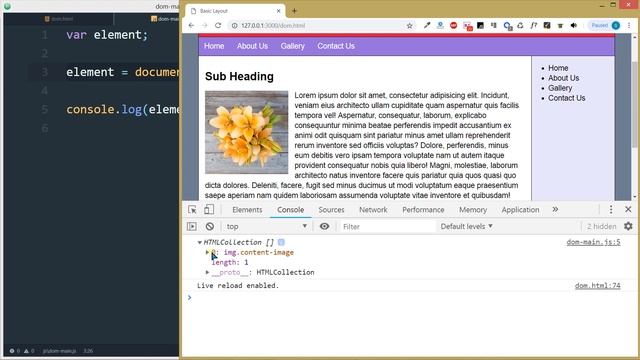640x360 pixels.
Task: Go back in Chrome
Action: 191,25
